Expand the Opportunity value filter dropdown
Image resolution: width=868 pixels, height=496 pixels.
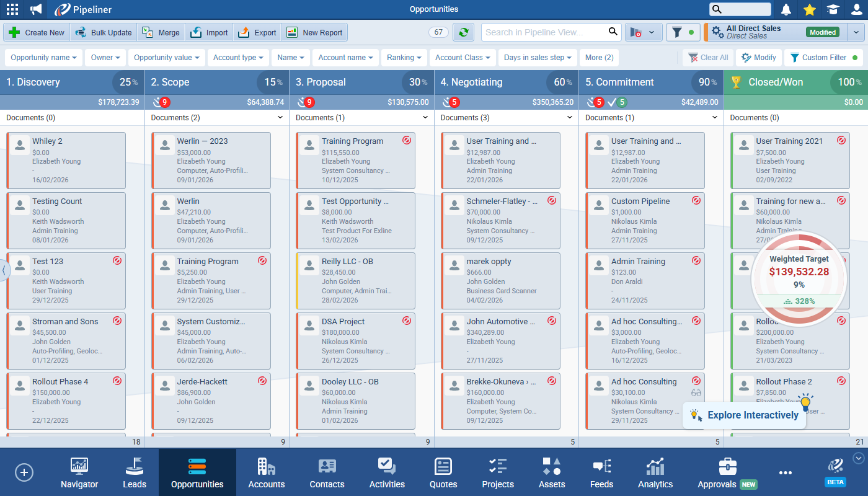pyautogui.click(x=167, y=58)
